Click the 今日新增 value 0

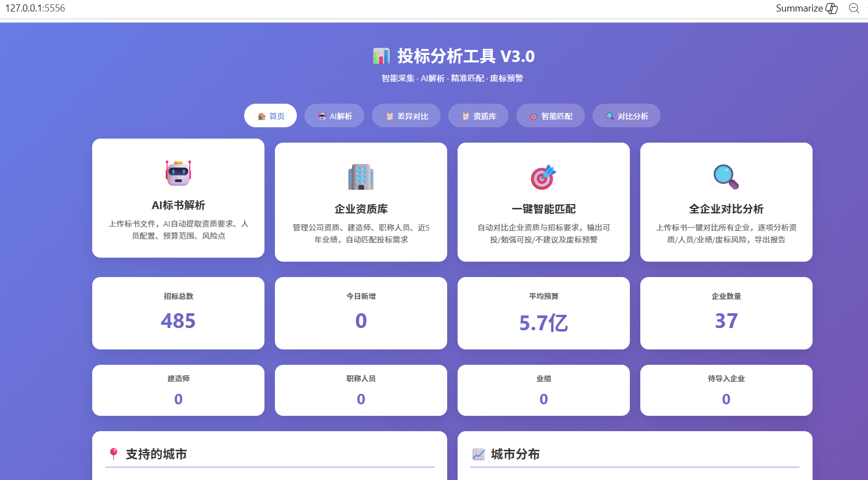(x=361, y=321)
